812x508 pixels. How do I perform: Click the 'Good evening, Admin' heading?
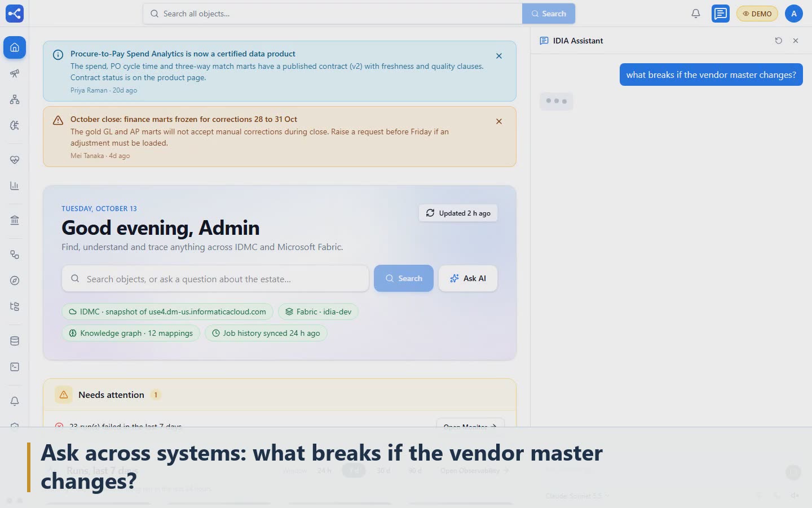[x=161, y=228]
